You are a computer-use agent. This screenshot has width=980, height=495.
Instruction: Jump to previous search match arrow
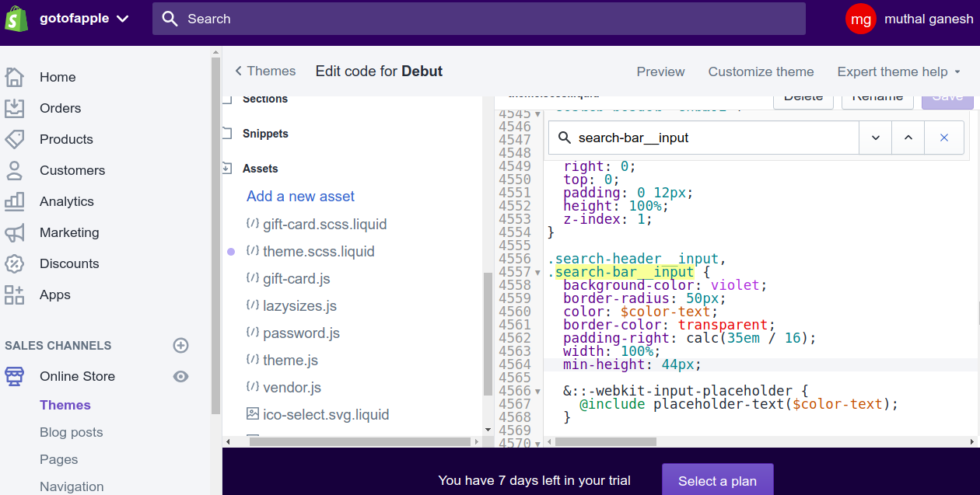point(908,138)
